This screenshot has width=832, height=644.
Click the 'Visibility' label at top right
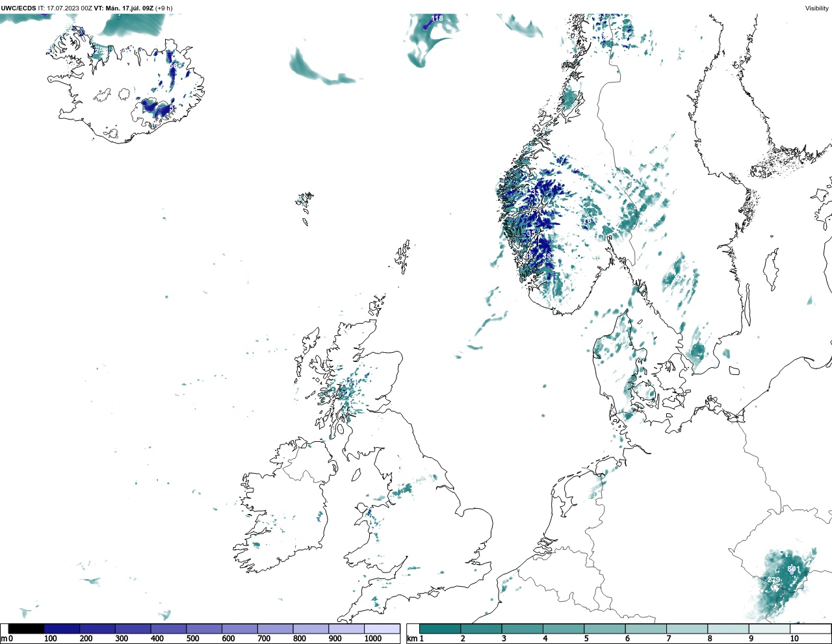point(817,8)
